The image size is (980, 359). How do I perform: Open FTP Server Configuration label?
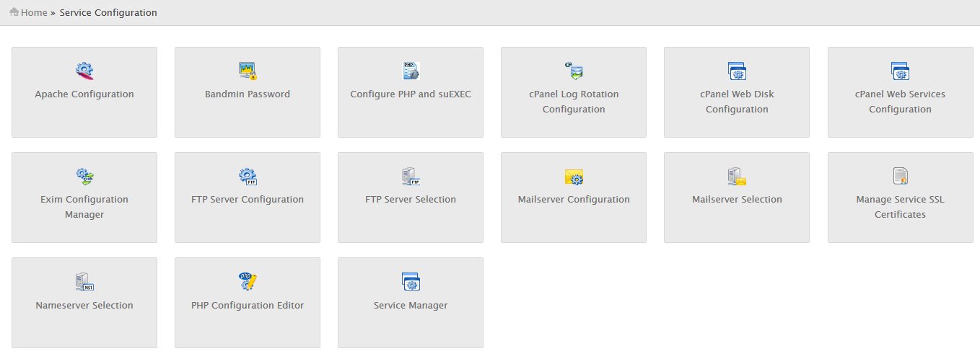coord(248,200)
